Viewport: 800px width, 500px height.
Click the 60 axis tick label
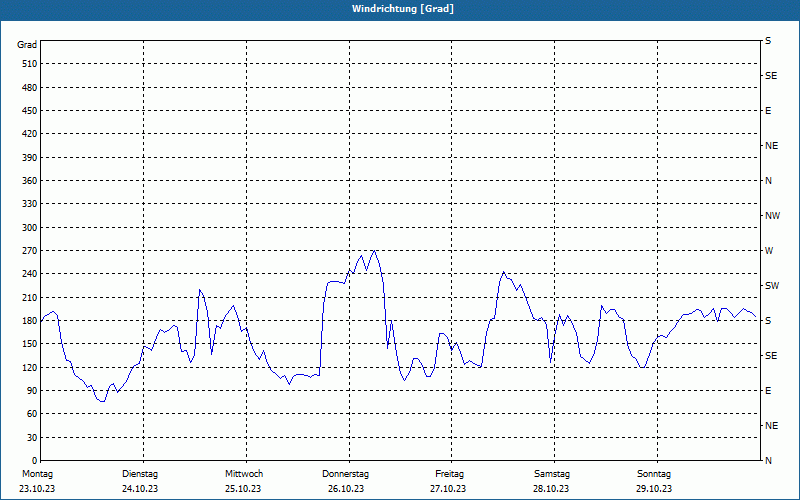point(32,413)
